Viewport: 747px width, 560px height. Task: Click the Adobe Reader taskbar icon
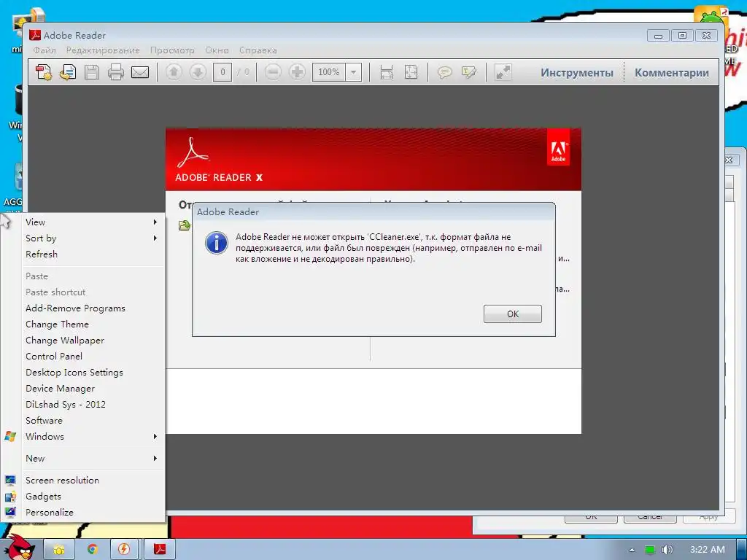(x=160, y=550)
